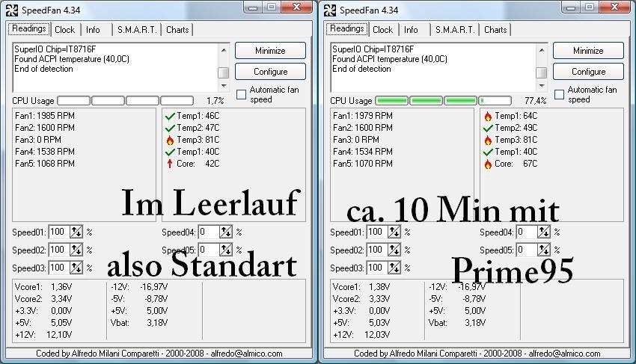Image resolution: width=636 pixels, height=364 pixels.
Task: Click Minimize button in right window
Action: click(588, 51)
